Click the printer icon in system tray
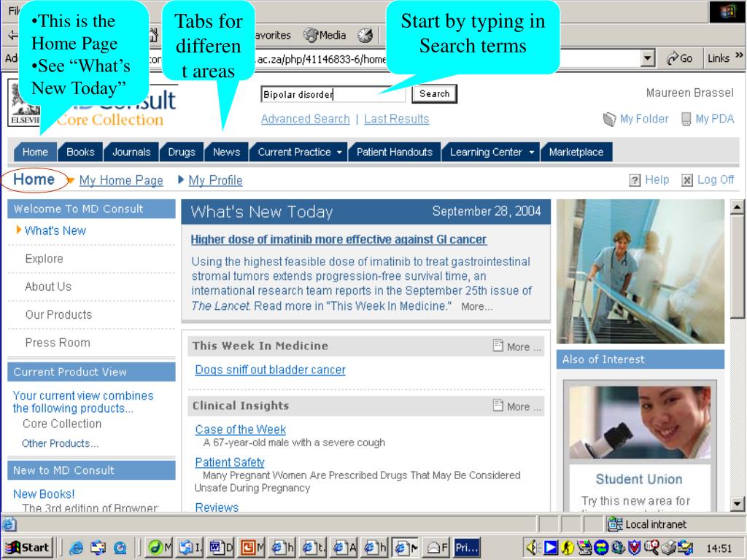This screenshot has height=560, width=747. [x=669, y=548]
